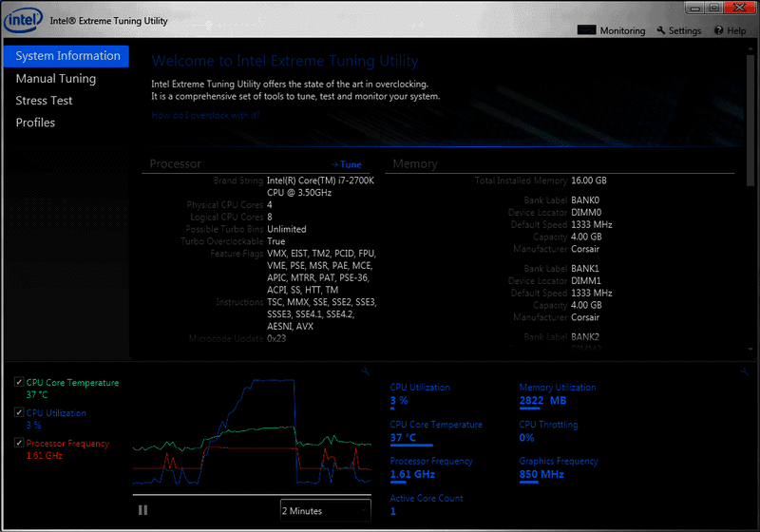
Task: Click graph panel wrench settings icon
Action: tap(366, 371)
